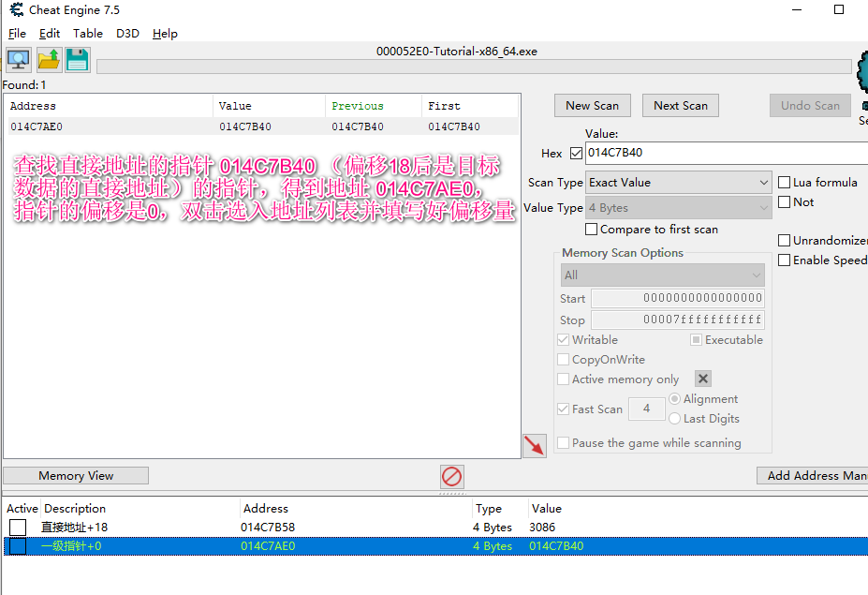Click the 直接地址+18 description
Image resolution: width=868 pixels, height=595 pixels.
point(75,528)
